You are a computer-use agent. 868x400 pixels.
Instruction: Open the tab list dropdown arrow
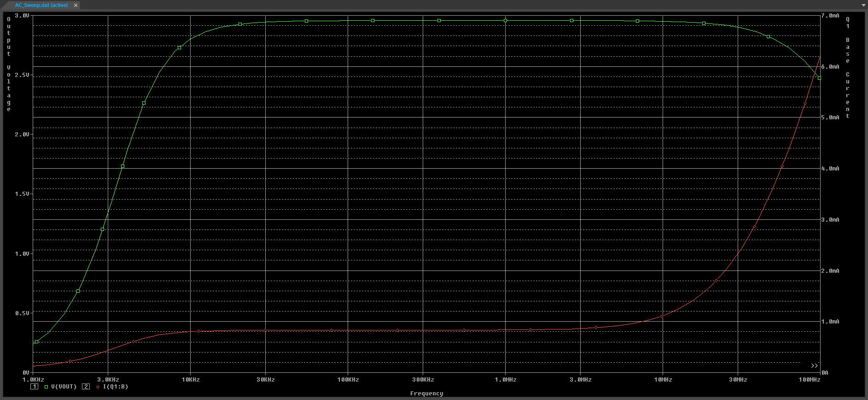pyautogui.click(x=863, y=5)
